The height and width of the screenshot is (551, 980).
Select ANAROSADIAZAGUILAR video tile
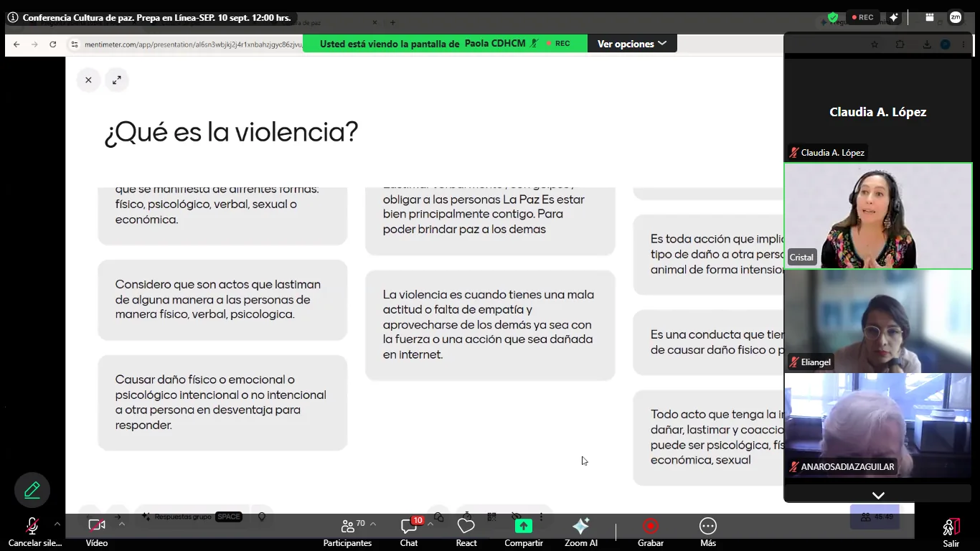pos(878,425)
